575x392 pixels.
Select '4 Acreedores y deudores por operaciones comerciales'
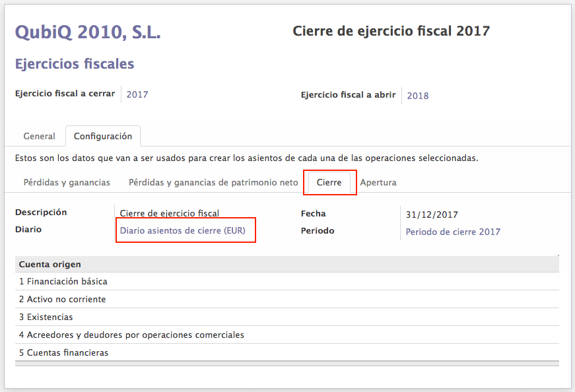[x=131, y=335]
